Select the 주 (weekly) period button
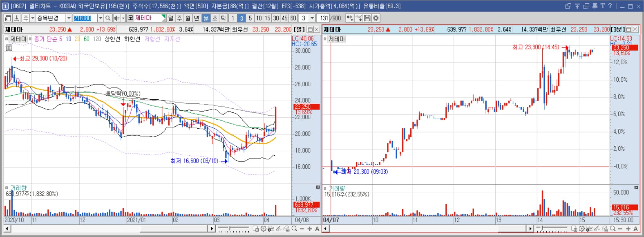This screenshot has height=237, width=644. coord(180,18)
